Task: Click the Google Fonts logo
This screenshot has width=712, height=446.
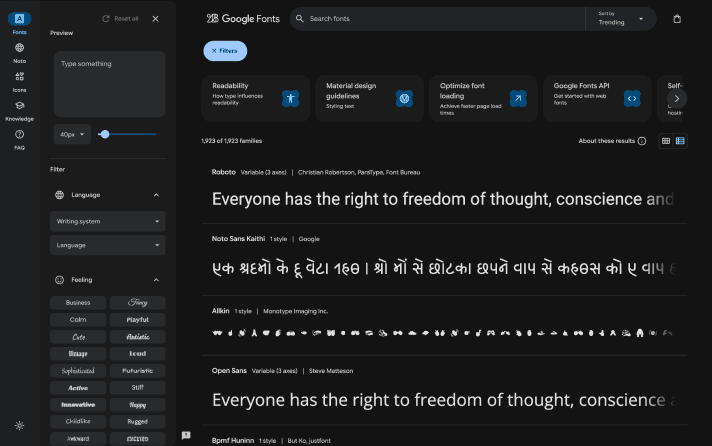Action: point(243,19)
